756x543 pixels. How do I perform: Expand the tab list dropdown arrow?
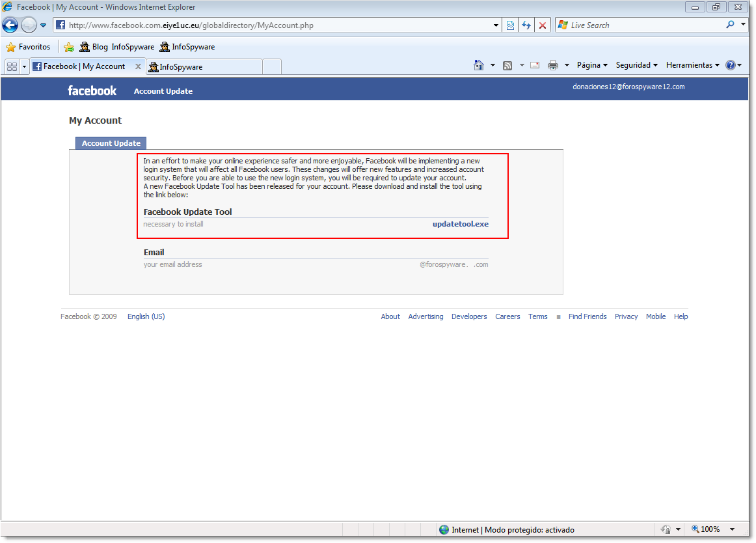(24, 66)
